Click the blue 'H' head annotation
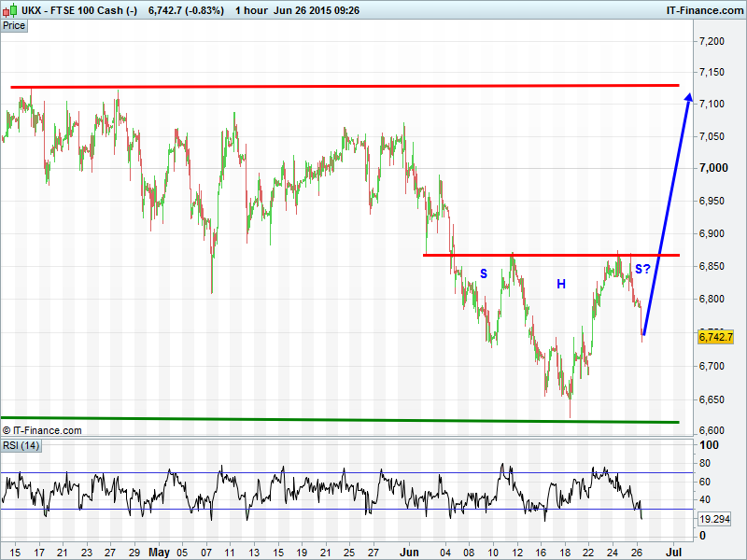Viewport: 747px width, 560px height. coord(561,284)
